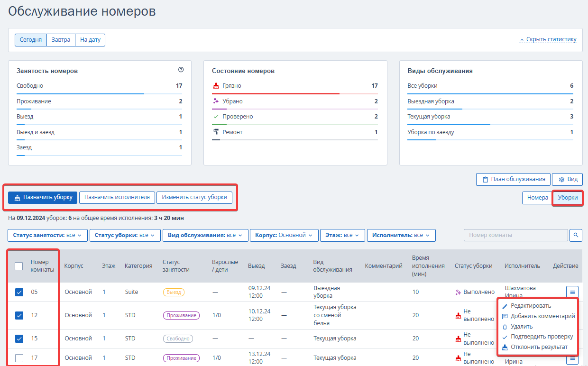Click the help question mark icon
This screenshot has width=588, height=366.
[181, 70]
